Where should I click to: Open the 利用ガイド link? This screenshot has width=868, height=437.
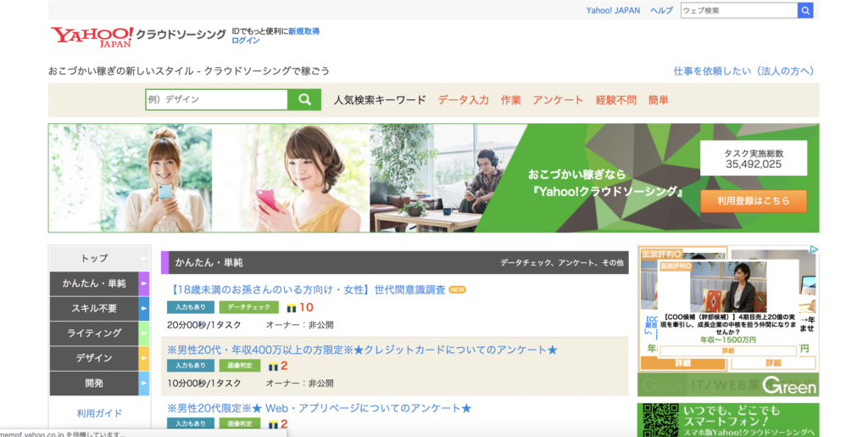(x=99, y=413)
